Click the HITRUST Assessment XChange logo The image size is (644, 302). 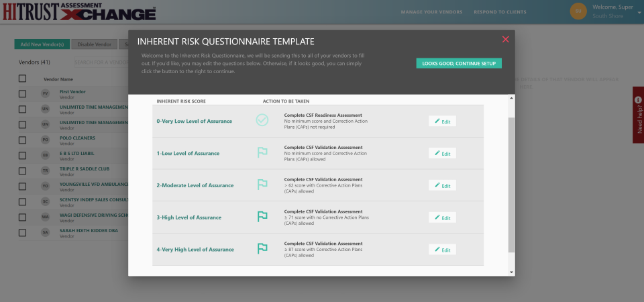click(x=79, y=11)
